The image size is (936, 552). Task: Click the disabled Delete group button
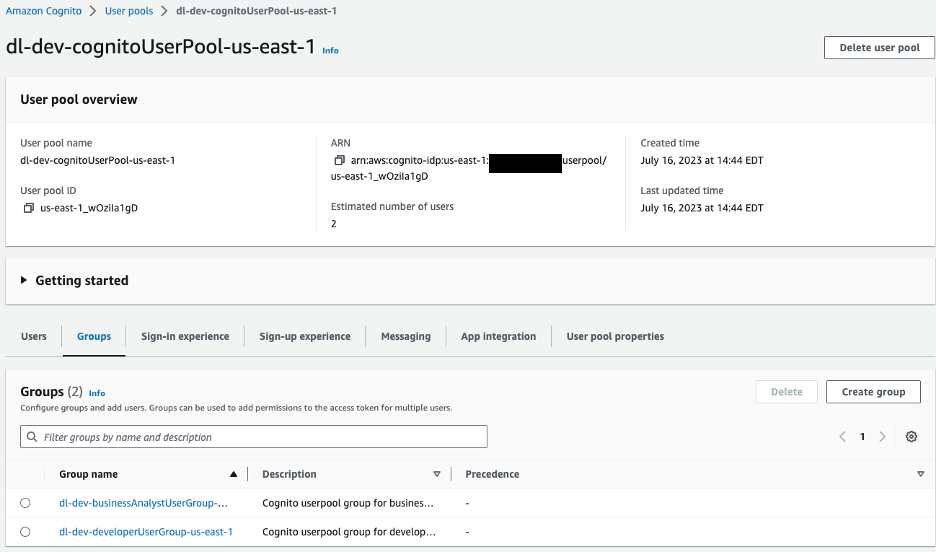pyautogui.click(x=787, y=392)
